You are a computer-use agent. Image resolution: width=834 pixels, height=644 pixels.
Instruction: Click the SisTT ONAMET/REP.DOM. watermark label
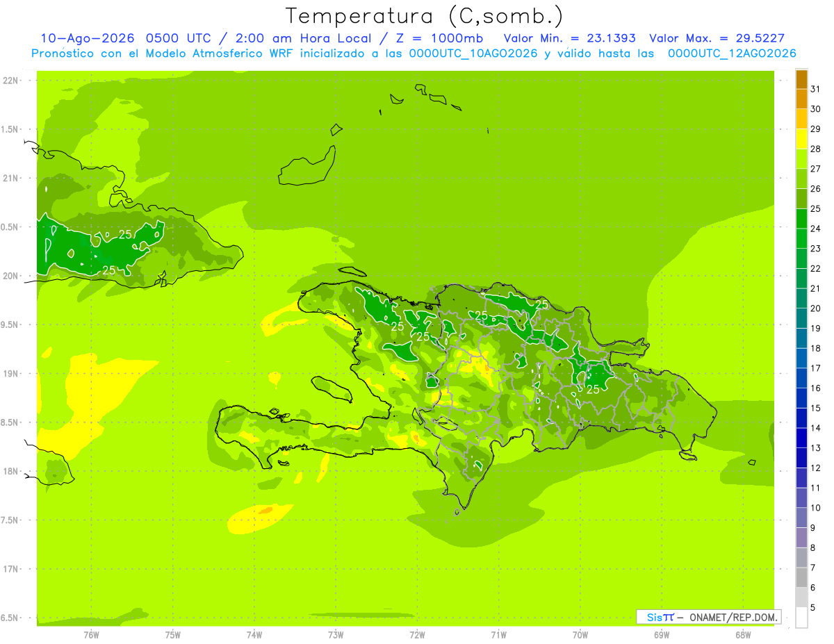click(x=708, y=617)
